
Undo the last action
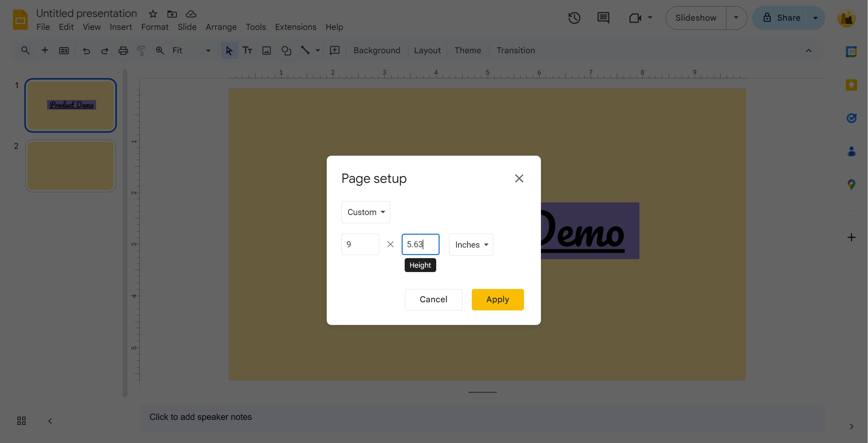tap(86, 51)
